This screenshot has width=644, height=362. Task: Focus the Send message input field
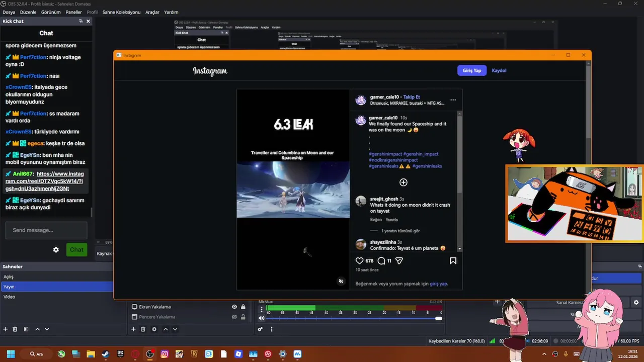46,230
